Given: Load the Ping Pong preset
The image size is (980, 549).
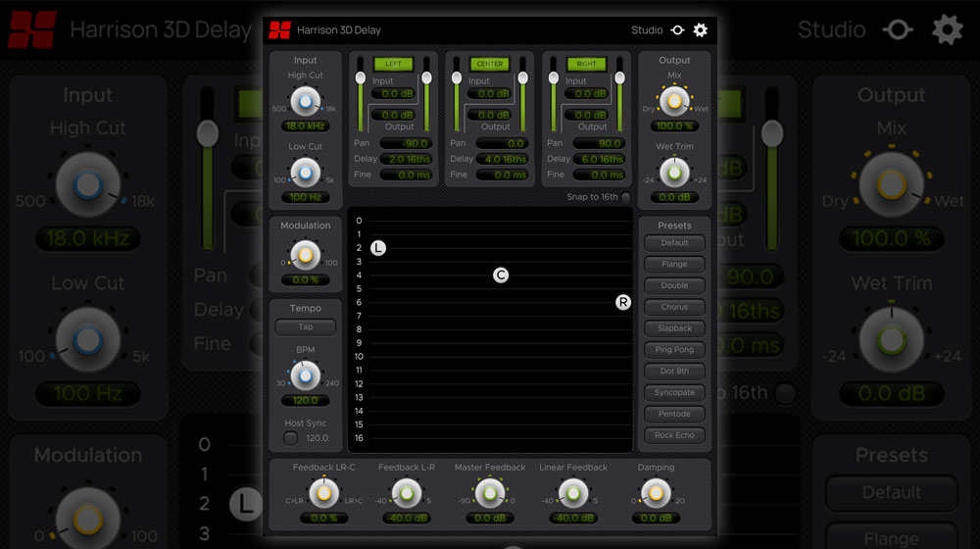Looking at the screenshot, I should (674, 350).
